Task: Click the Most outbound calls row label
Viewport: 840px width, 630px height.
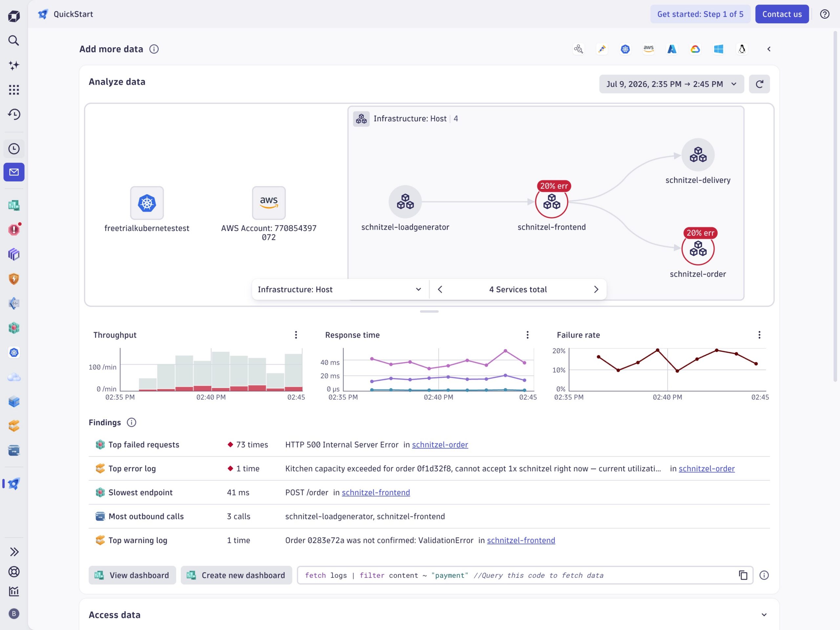Action: (x=146, y=516)
